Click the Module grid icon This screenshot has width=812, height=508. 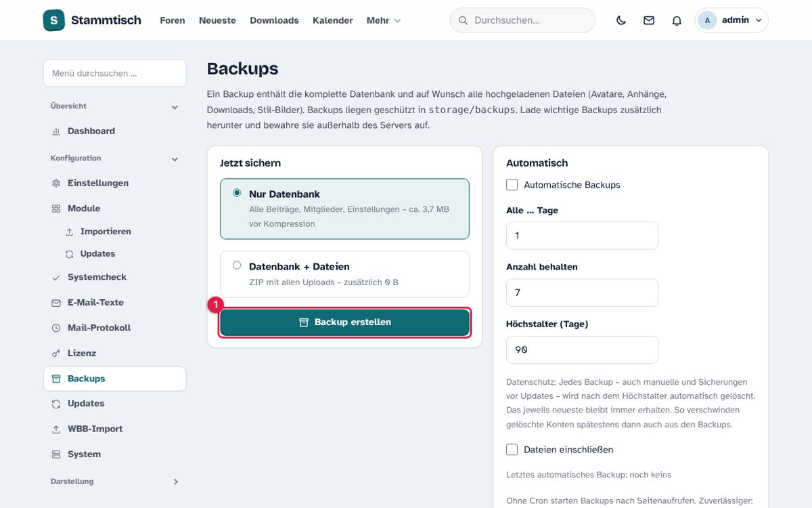click(x=56, y=209)
